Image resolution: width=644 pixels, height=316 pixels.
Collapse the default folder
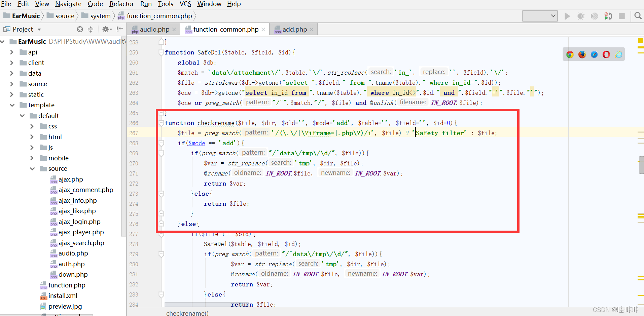pyautogui.click(x=22, y=116)
